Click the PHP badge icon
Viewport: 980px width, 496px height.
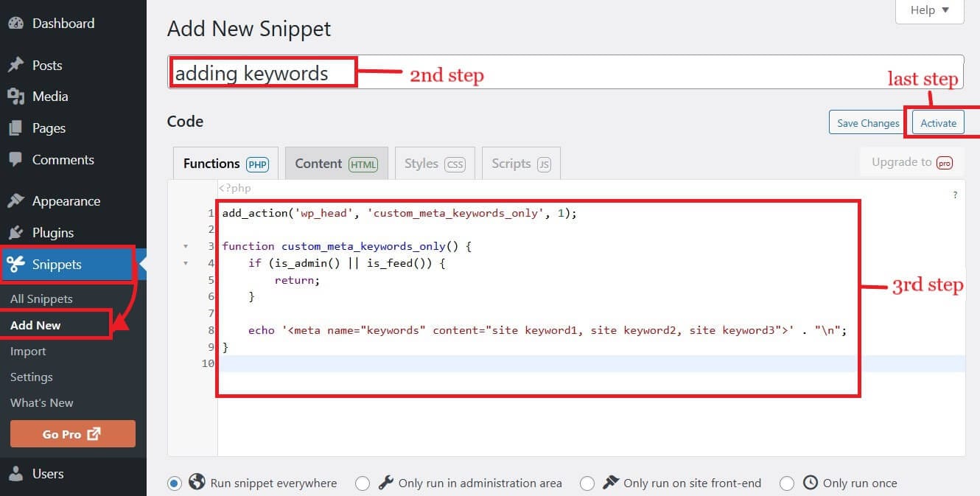(257, 164)
